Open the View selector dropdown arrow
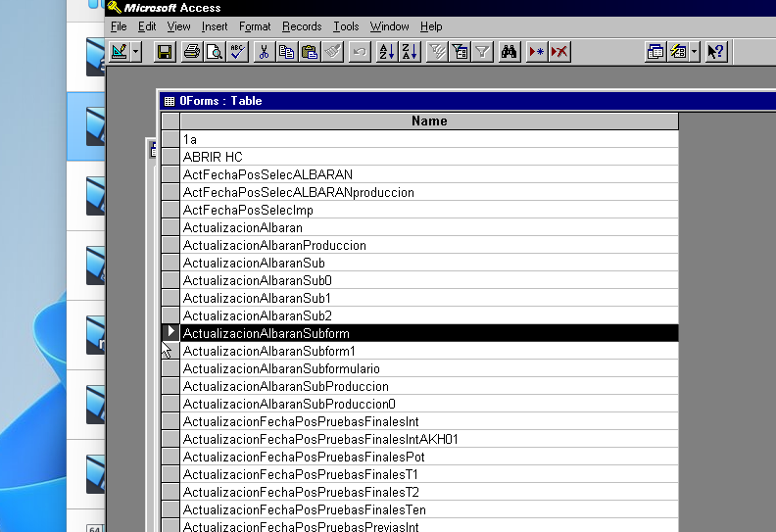The height and width of the screenshot is (532, 776). point(136,52)
